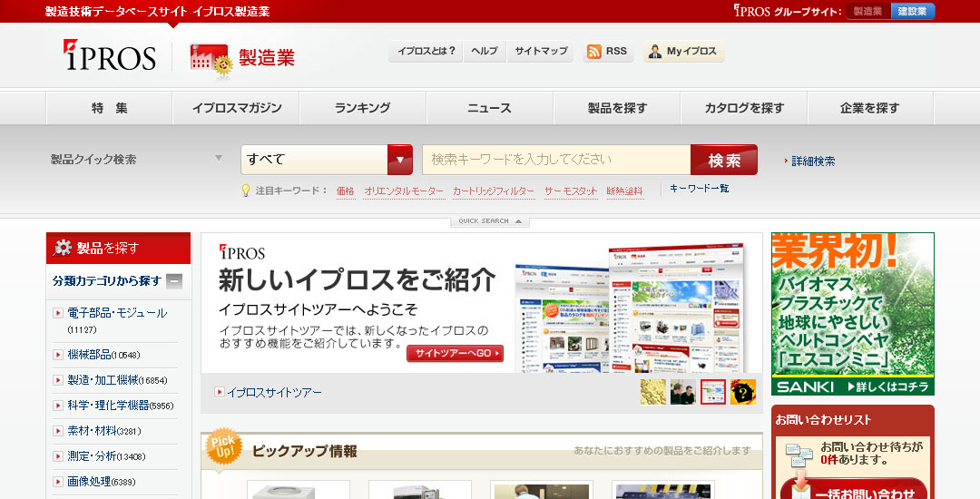Click the サイトツアーへGO button
980x499 pixels.
click(x=455, y=354)
